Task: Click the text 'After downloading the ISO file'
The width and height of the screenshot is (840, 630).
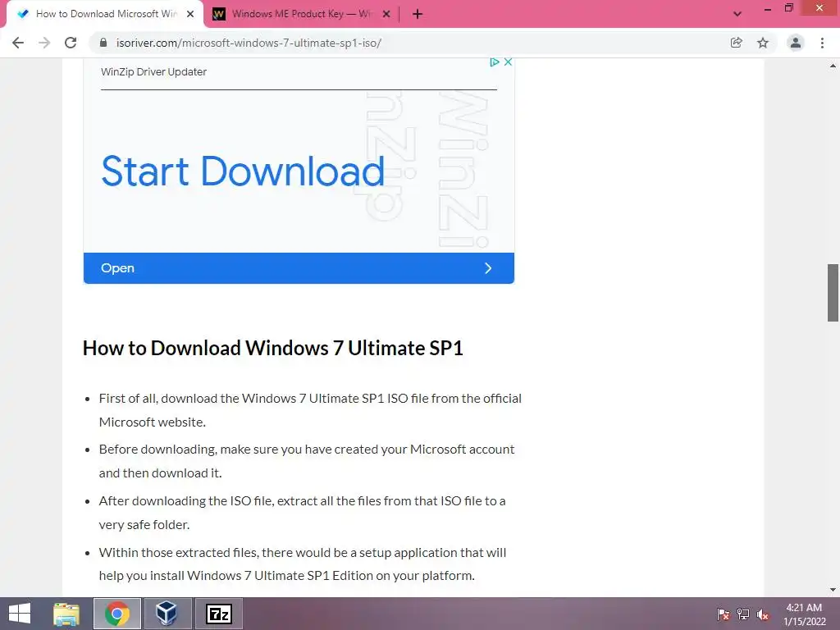Action: click(x=186, y=501)
